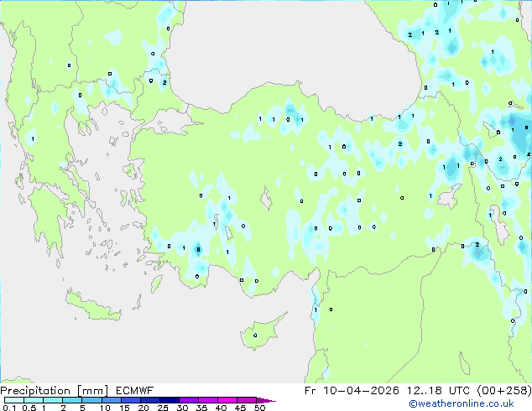Image resolution: width=532 pixels, height=411 pixels.
Task: Choose the 20–25 mm legend swatch
Action: pyautogui.click(x=149, y=400)
